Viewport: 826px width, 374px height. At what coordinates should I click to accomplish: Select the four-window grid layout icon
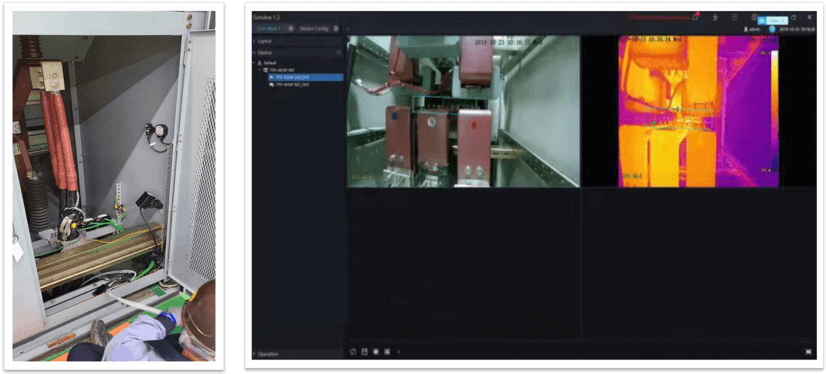[x=387, y=351]
